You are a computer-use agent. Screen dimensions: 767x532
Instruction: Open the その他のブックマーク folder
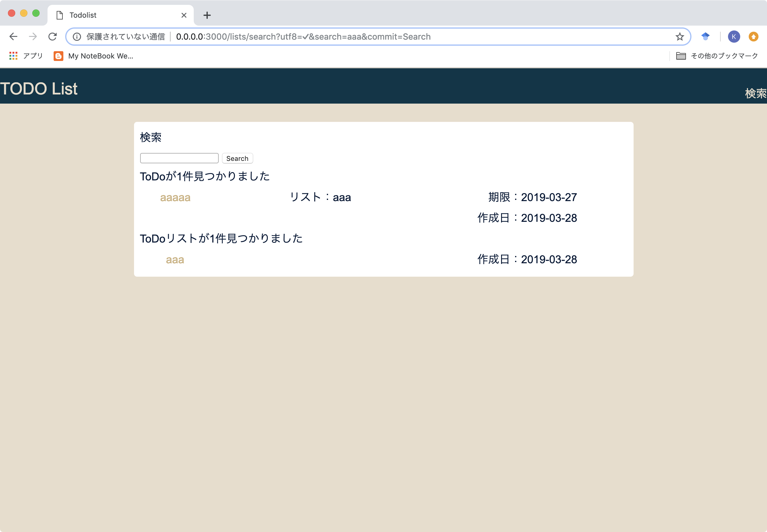pos(717,56)
